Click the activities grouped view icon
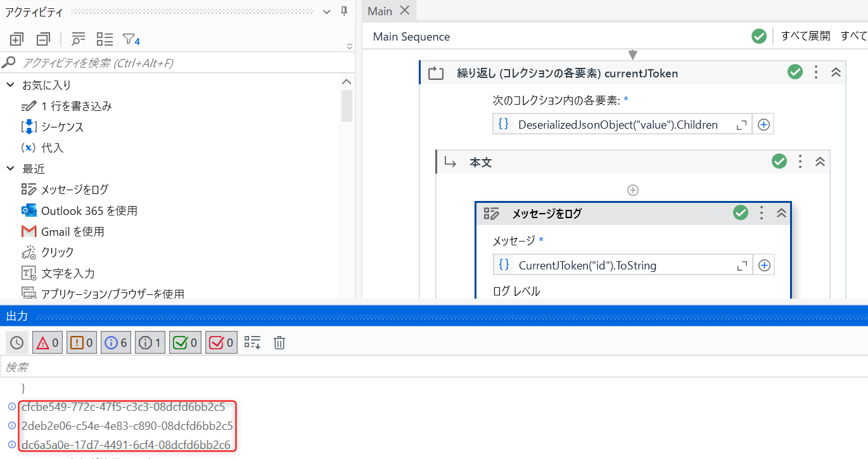868x459 pixels. (105, 39)
